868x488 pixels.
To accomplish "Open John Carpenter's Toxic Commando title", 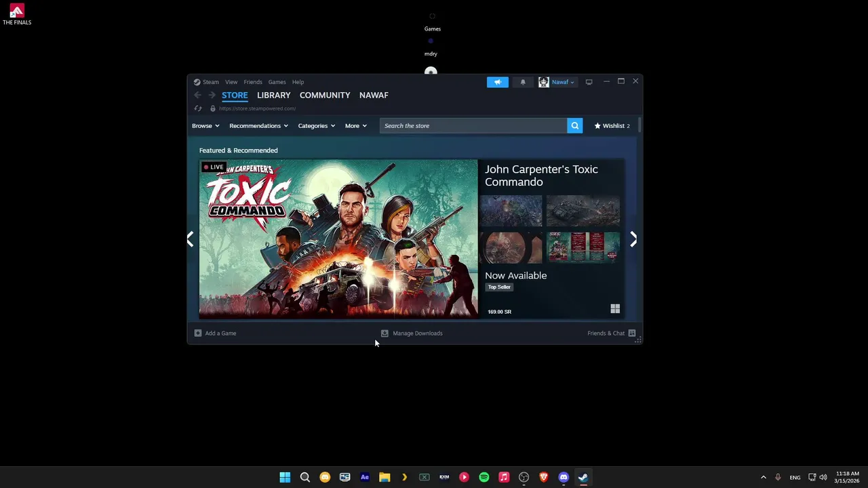I will 541,176.
